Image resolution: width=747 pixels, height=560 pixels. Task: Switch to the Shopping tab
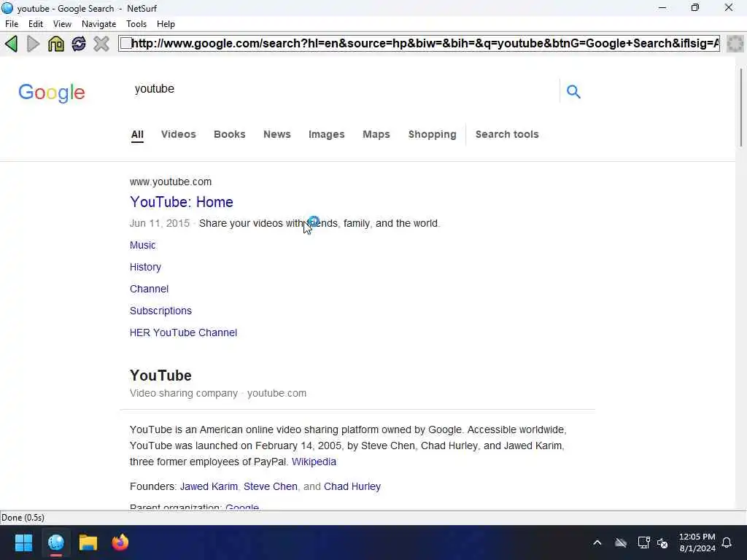(x=432, y=134)
